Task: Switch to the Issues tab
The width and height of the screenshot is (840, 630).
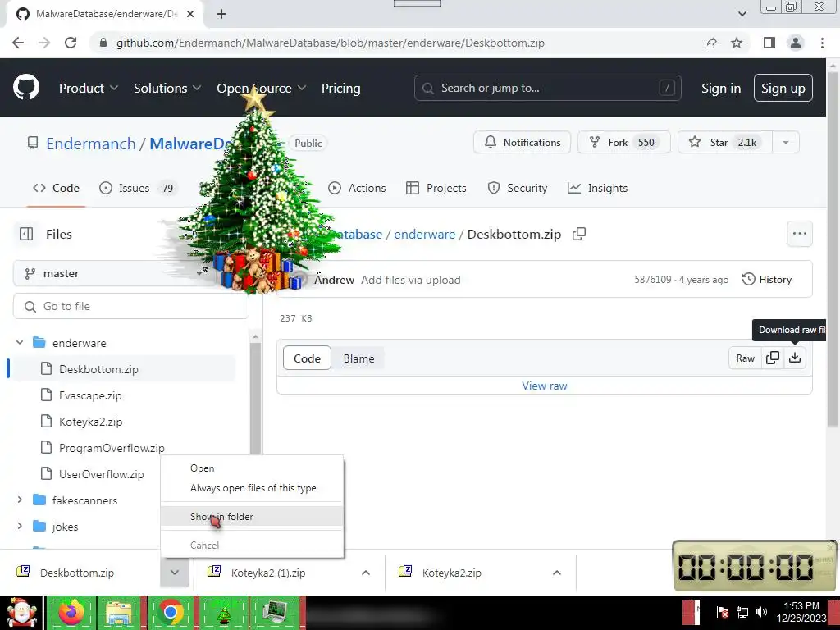Action: coord(138,188)
